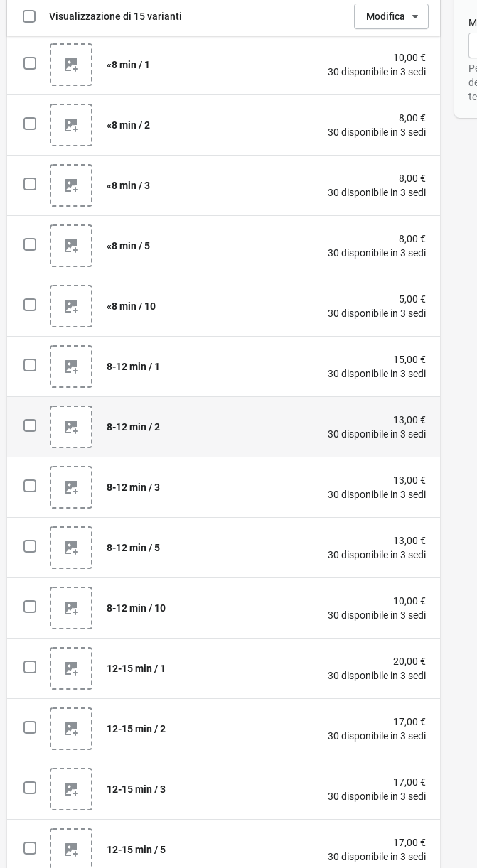Check the «8 min / 2 variant

(x=30, y=124)
